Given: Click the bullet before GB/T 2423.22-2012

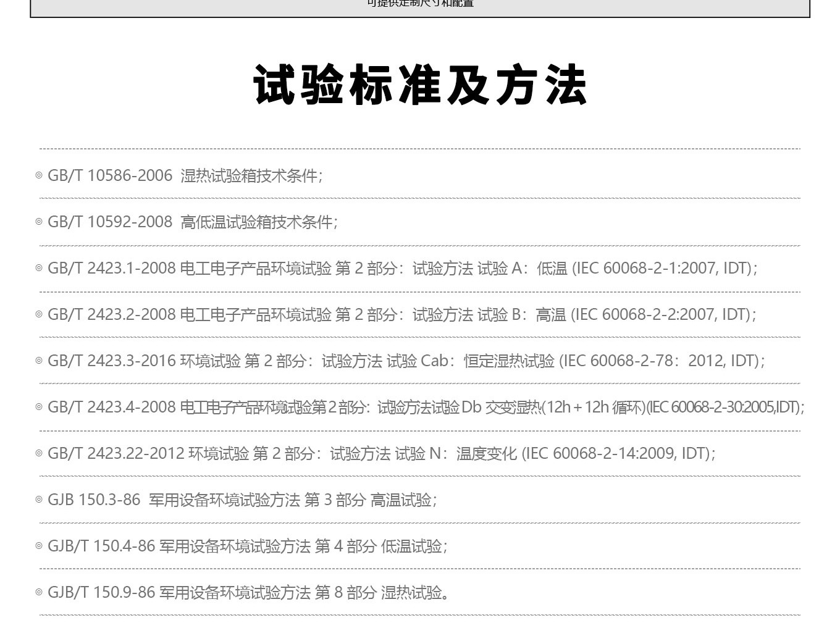Looking at the screenshot, I should pos(39,454).
